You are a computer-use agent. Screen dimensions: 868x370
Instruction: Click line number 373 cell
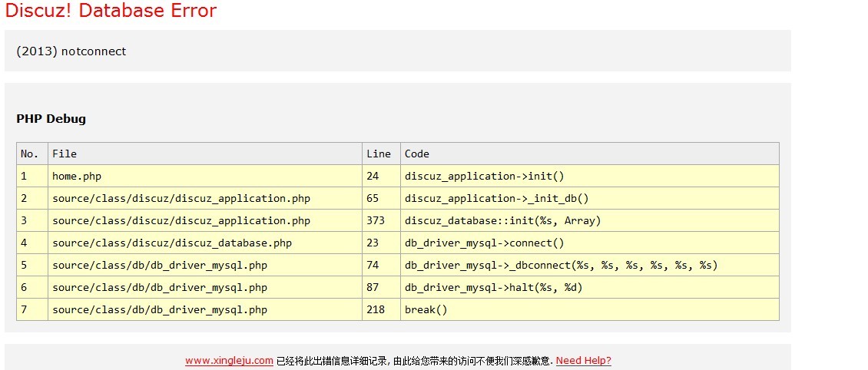[x=381, y=220]
